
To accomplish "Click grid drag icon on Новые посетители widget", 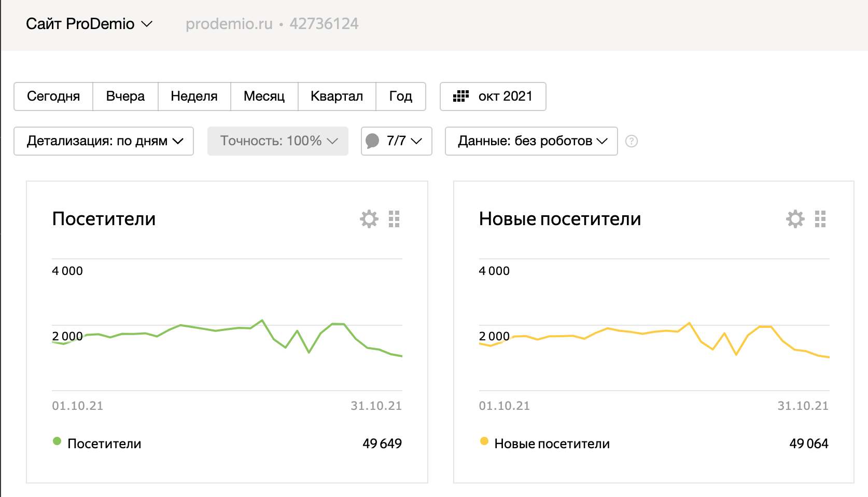I will coord(820,219).
